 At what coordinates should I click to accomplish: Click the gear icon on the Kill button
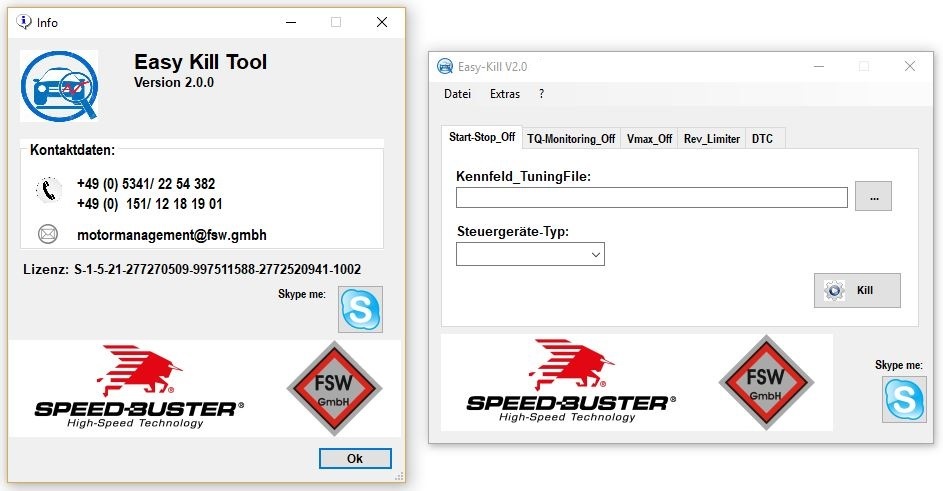coord(834,291)
